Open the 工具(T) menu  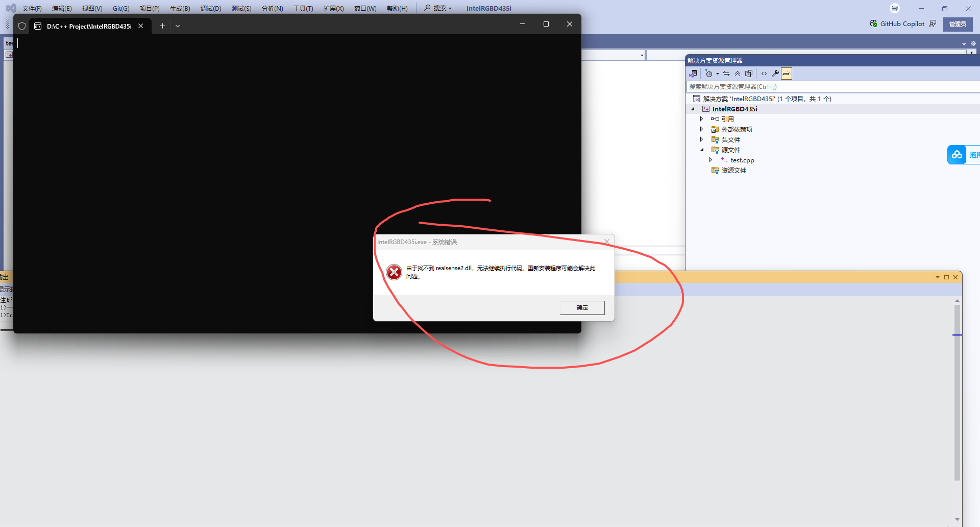coord(303,8)
